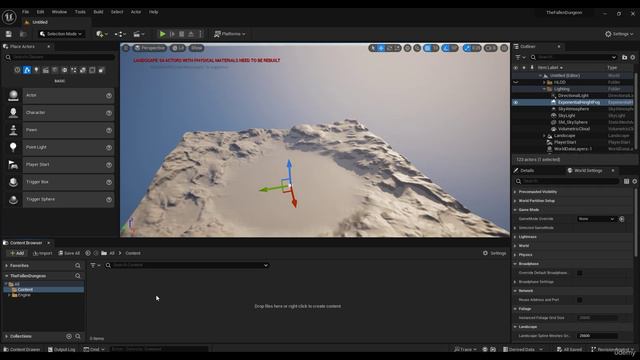The image size is (640, 360).
Task: Activate the viewport rotate tool icon
Action: pyautogui.click(x=389, y=48)
